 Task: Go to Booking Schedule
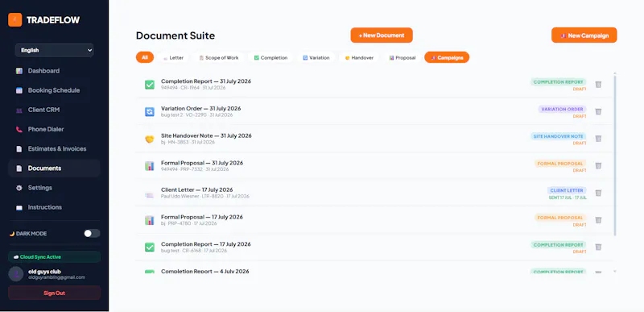point(54,90)
